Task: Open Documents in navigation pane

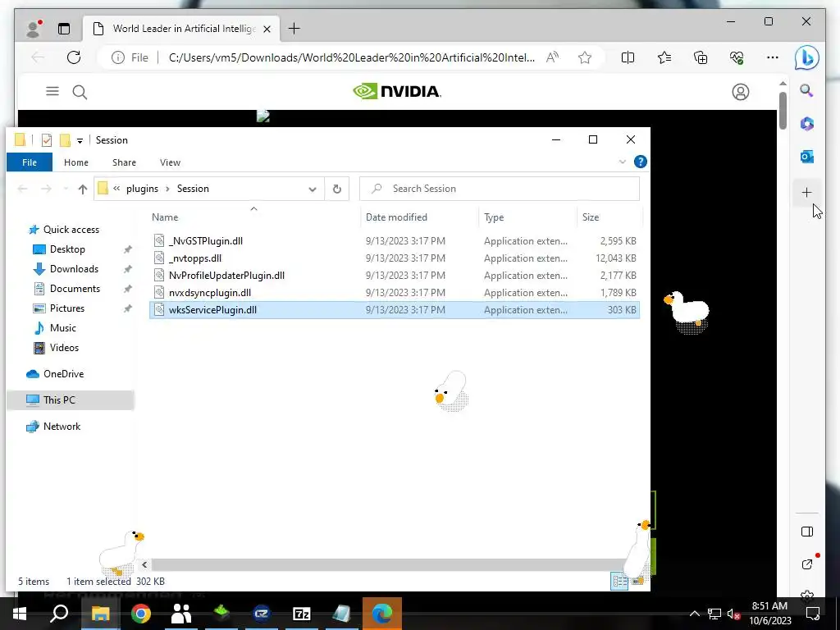Action: [75, 289]
